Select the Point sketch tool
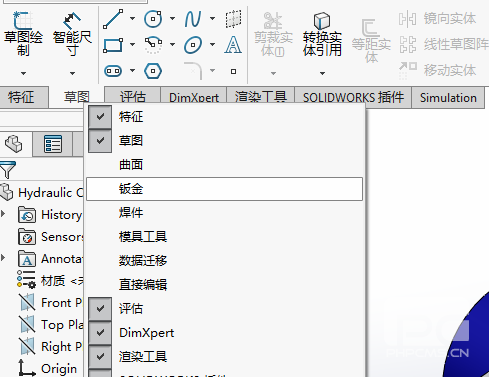 pos(233,71)
